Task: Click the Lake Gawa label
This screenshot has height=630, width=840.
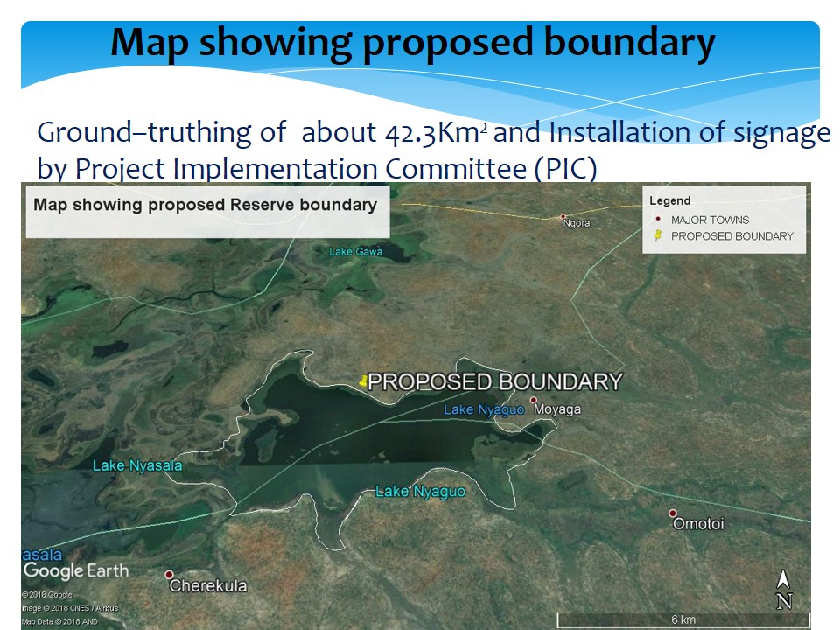Action: coord(355,252)
